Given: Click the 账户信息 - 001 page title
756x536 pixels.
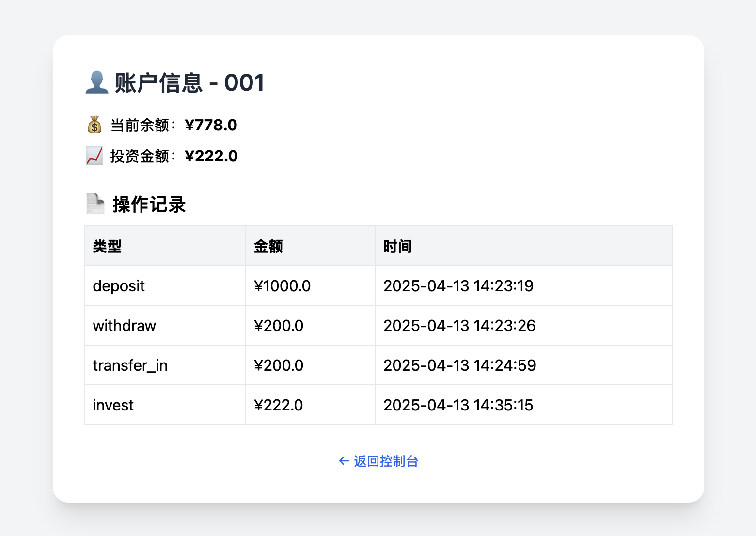Looking at the screenshot, I should coord(189,82).
